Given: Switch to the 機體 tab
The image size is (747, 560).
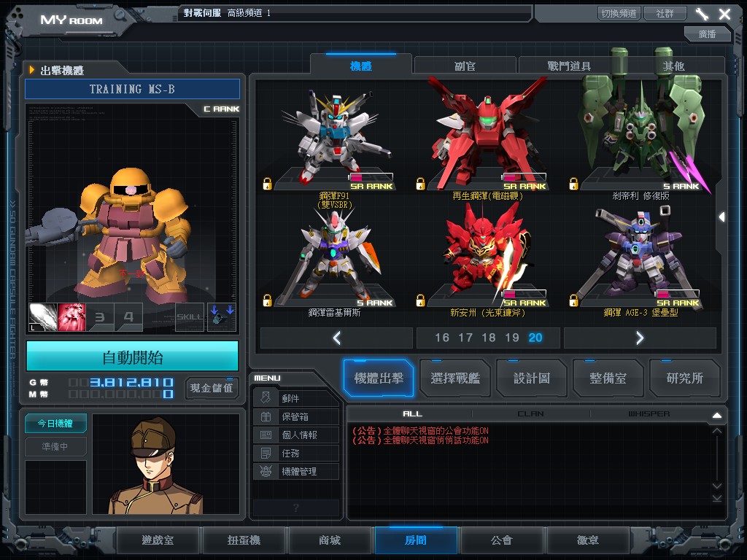Looking at the screenshot, I should (x=360, y=65).
